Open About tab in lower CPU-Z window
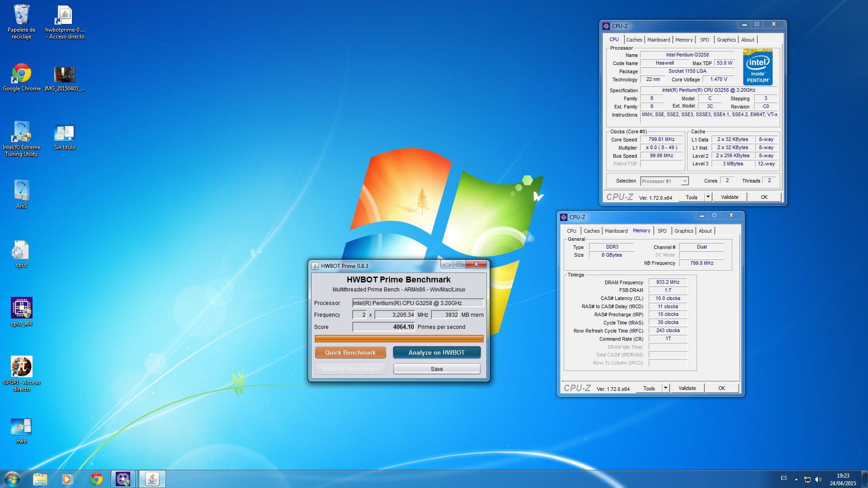The height and width of the screenshot is (488, 868). point(705,231)
